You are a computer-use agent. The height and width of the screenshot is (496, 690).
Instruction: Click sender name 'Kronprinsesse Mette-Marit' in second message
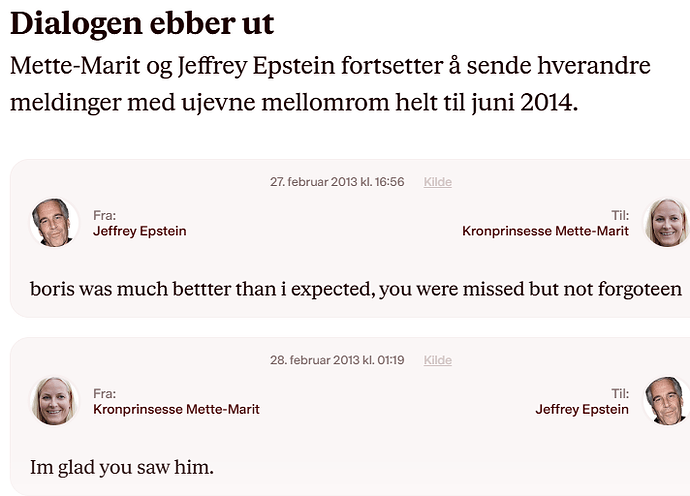176,409
